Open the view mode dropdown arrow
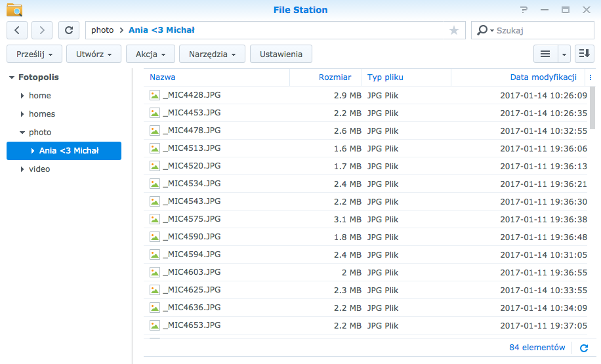The image size is (601, 364). click(x=564, y=54)
